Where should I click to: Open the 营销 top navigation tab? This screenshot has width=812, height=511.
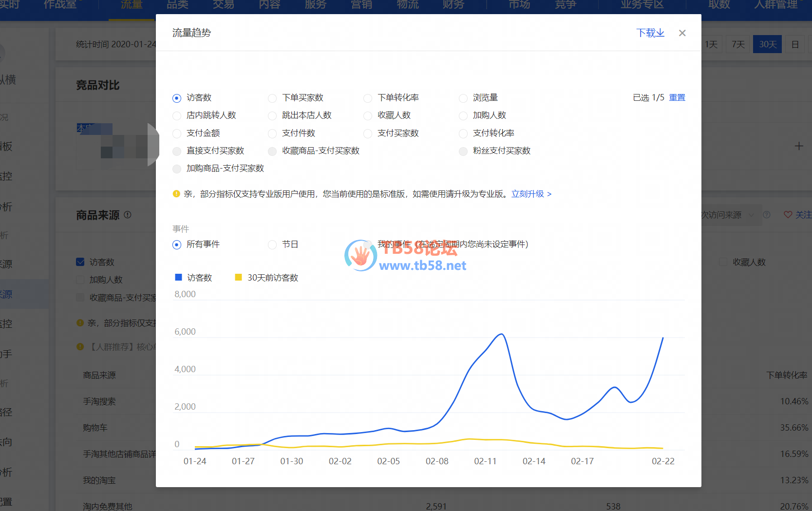pos(361,5)
